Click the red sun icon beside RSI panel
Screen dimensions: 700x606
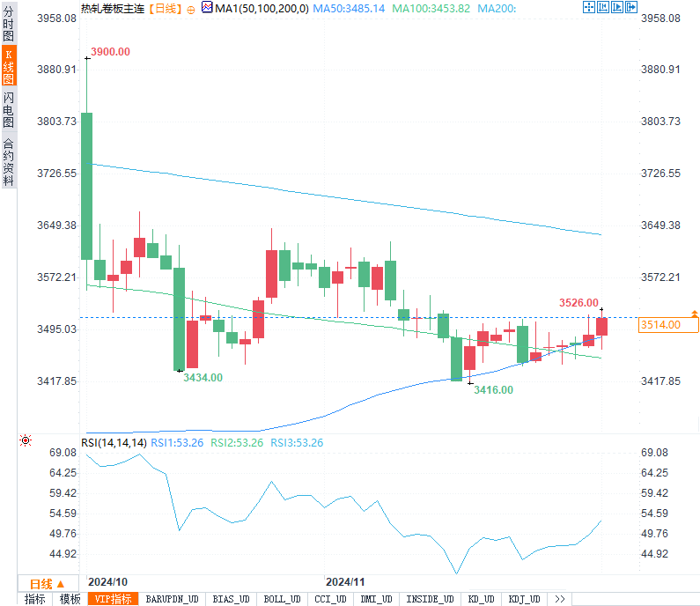[26, 440]
